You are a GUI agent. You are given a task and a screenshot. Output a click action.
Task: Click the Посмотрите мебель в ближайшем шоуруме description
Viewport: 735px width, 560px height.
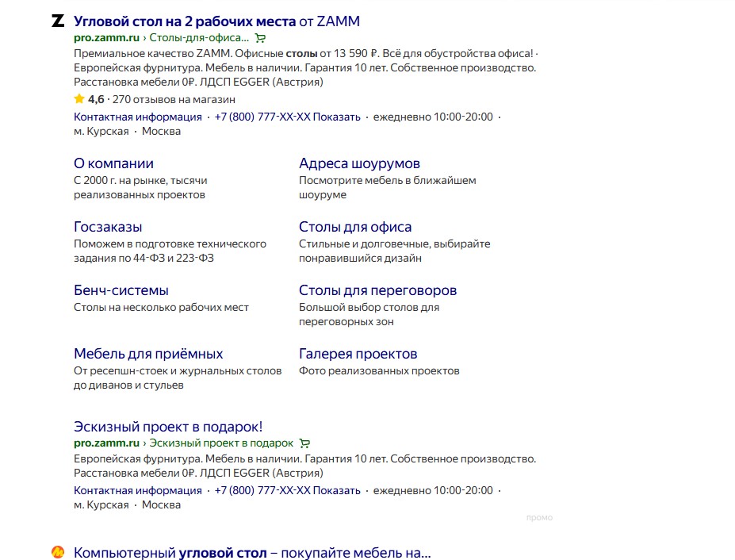(387, 188)
